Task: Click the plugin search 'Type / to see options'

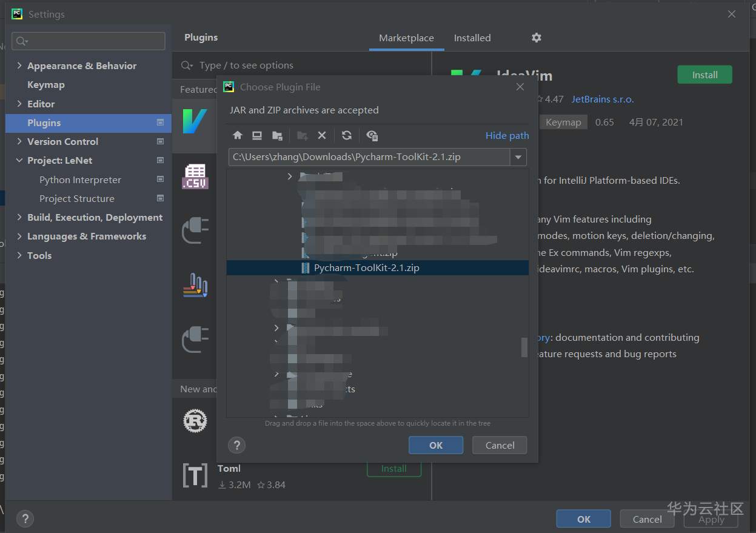Action: 246,65
